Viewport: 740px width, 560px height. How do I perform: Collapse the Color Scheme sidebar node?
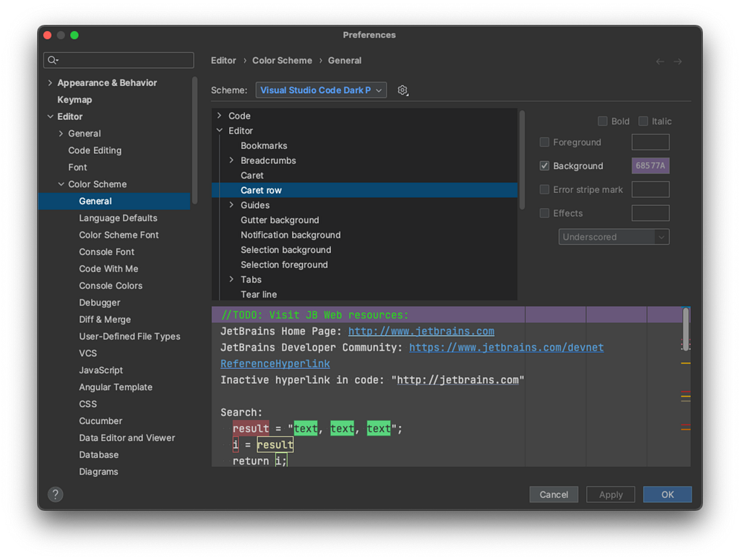61,184
